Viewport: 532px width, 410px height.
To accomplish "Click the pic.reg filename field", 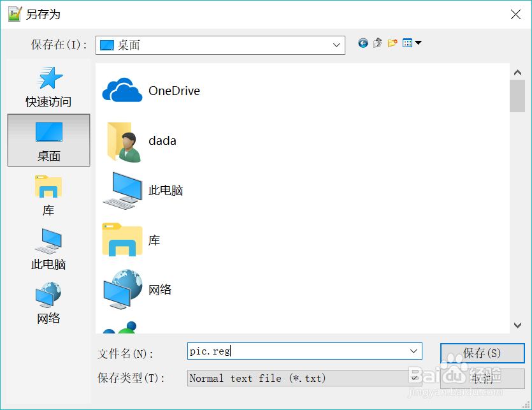I will pyautogui.click(x=287, y=351).
